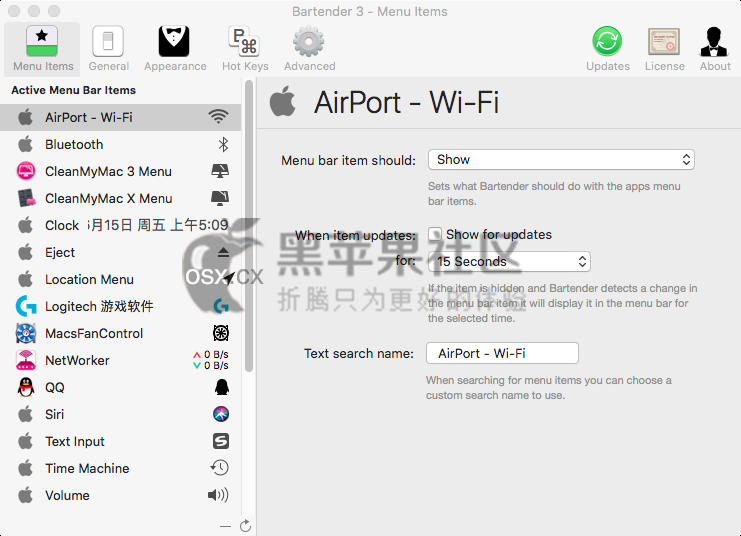
Task: Select the QQ row
Action: (x=121, y=387)
